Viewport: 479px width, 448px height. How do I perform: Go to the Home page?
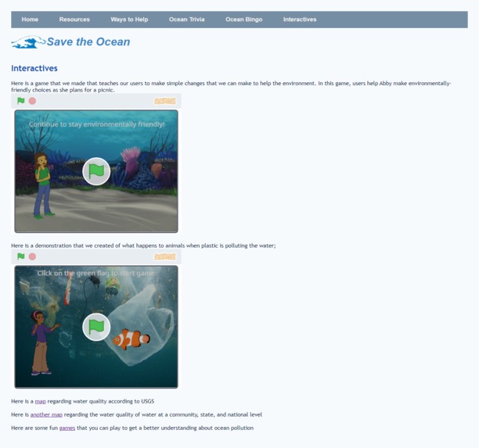pyautogui.click(x=30, y=20)
